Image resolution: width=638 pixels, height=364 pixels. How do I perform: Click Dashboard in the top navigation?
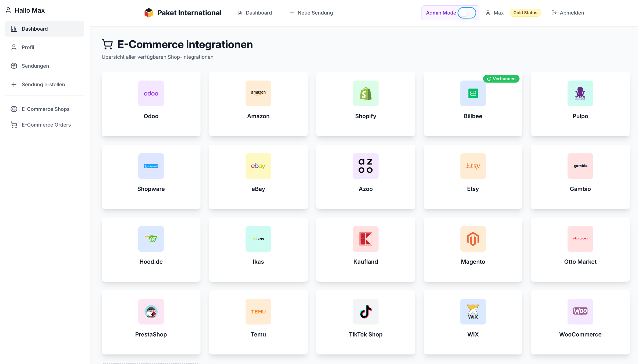[x=255, y=13]
